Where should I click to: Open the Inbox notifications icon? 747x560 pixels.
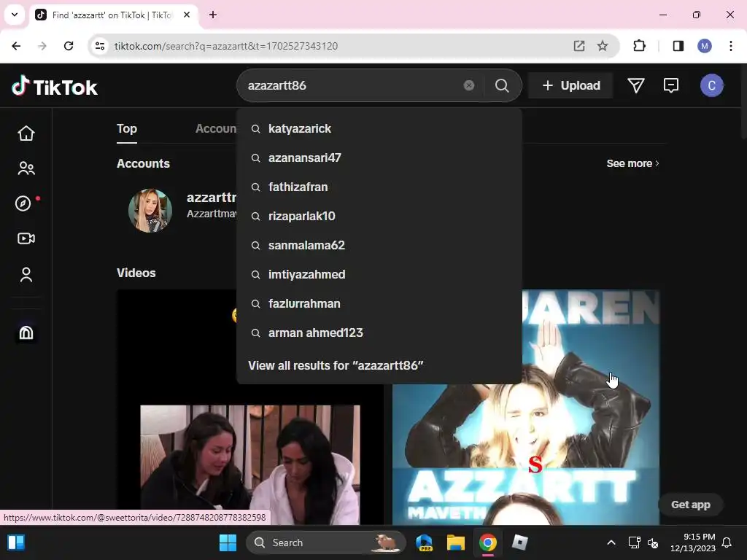tap(671, 86)
